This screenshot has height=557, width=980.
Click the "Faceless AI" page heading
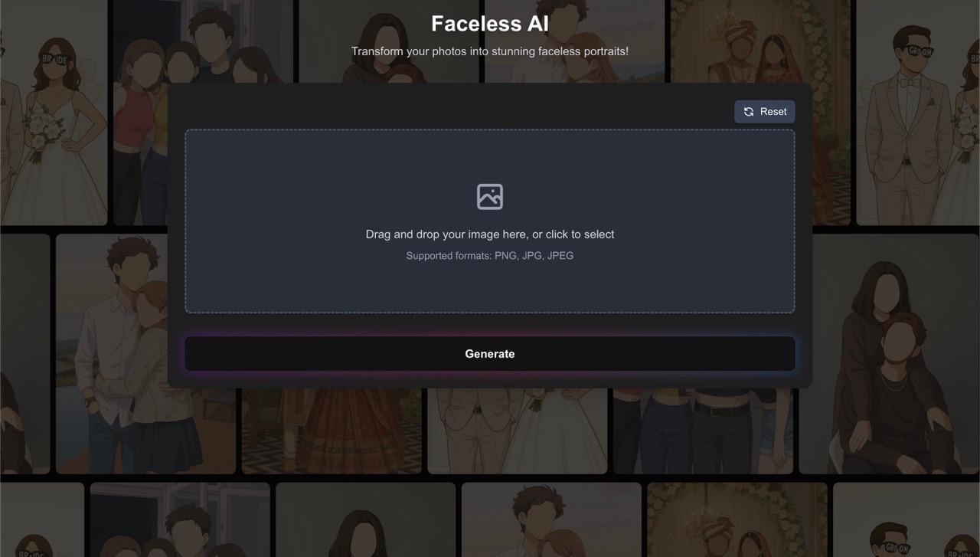tap(490, 24)
